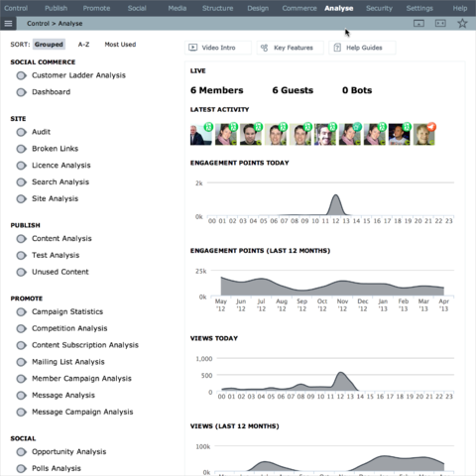
Task: Open the Control menu
Action: pos(16,8)
